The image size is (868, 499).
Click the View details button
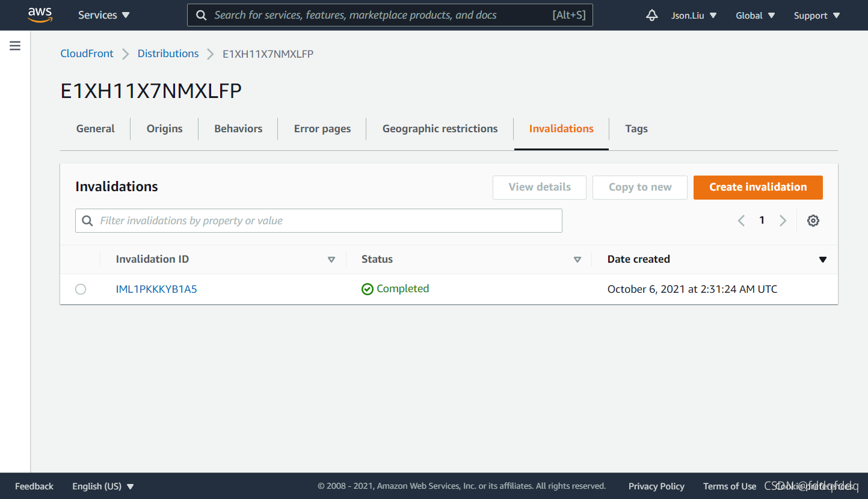(540, 187)
